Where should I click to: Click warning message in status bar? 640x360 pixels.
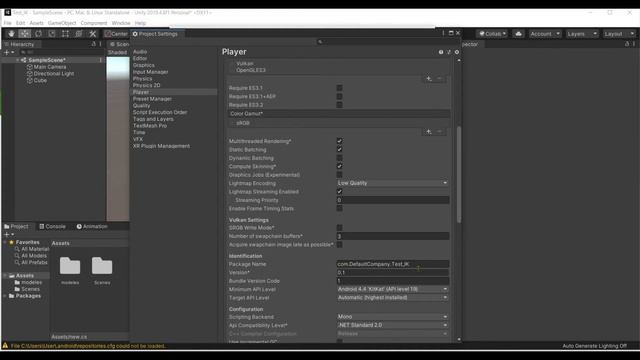[x=84, y=346]
